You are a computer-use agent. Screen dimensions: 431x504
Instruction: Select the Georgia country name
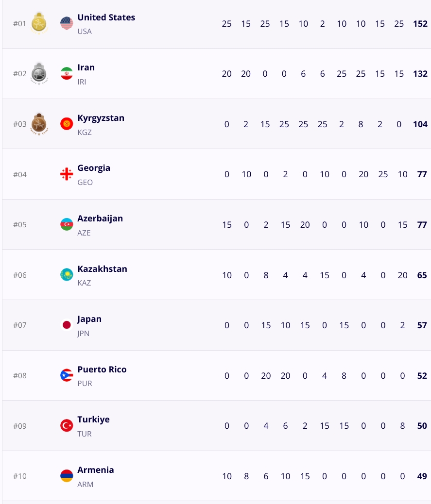click(94, 168)
